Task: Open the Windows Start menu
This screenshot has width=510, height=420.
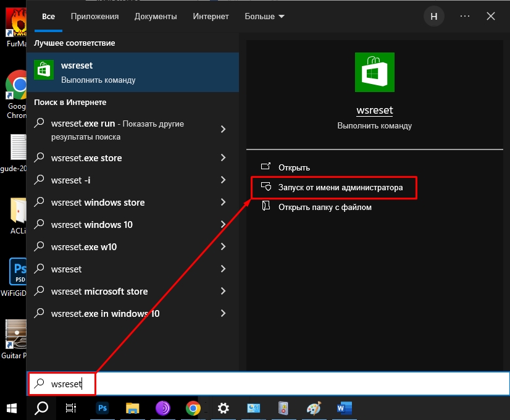Action: (x=12, y=408)
